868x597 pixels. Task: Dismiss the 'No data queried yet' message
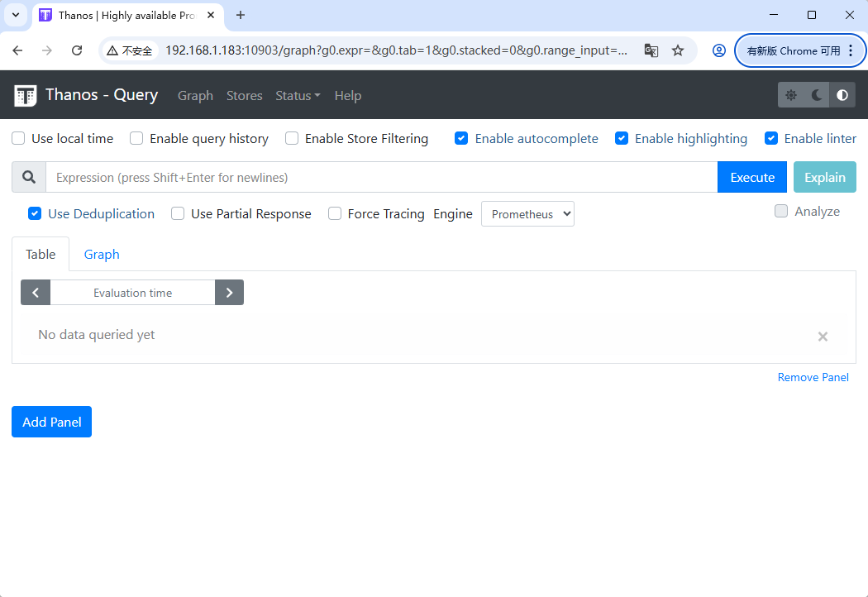pos(823,337)
